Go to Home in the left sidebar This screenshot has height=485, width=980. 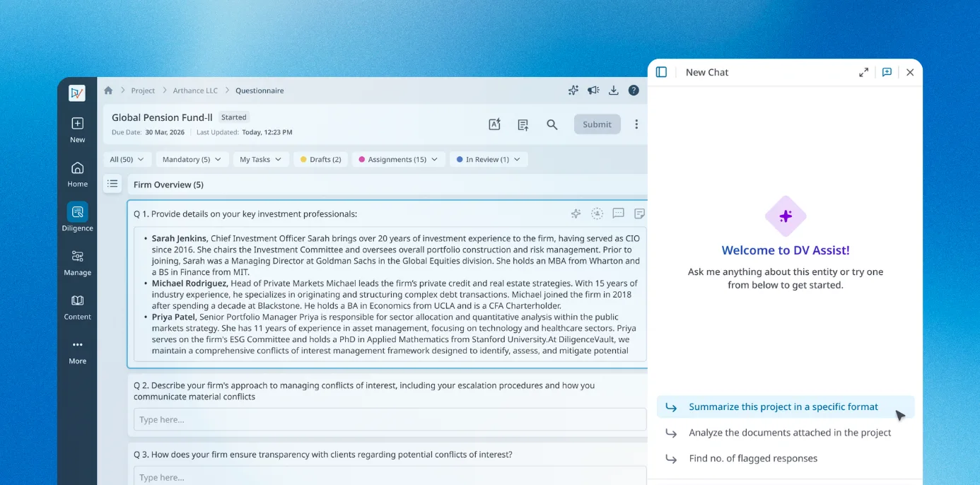coord(77,174)
